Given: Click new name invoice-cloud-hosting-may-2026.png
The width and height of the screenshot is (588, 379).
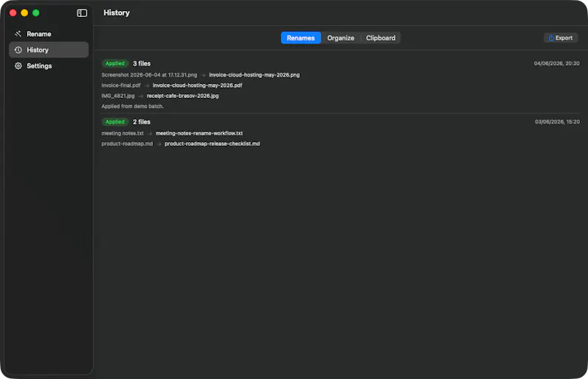Looking at the screenshot, I should [x=254, y=75].
